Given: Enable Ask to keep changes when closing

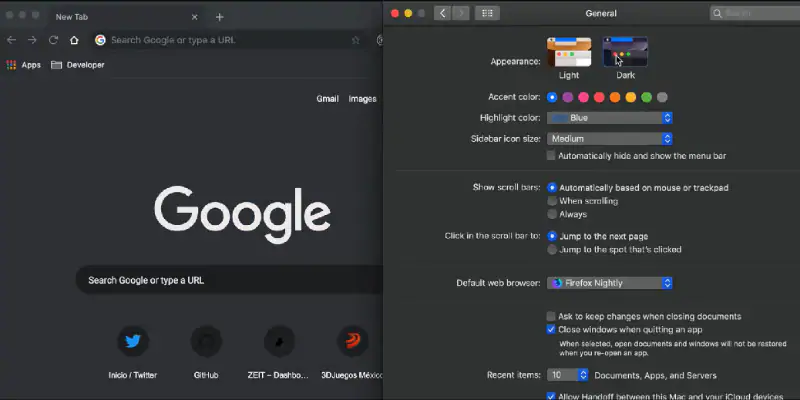Looking at the screenshot, I should tap(551, 316).
